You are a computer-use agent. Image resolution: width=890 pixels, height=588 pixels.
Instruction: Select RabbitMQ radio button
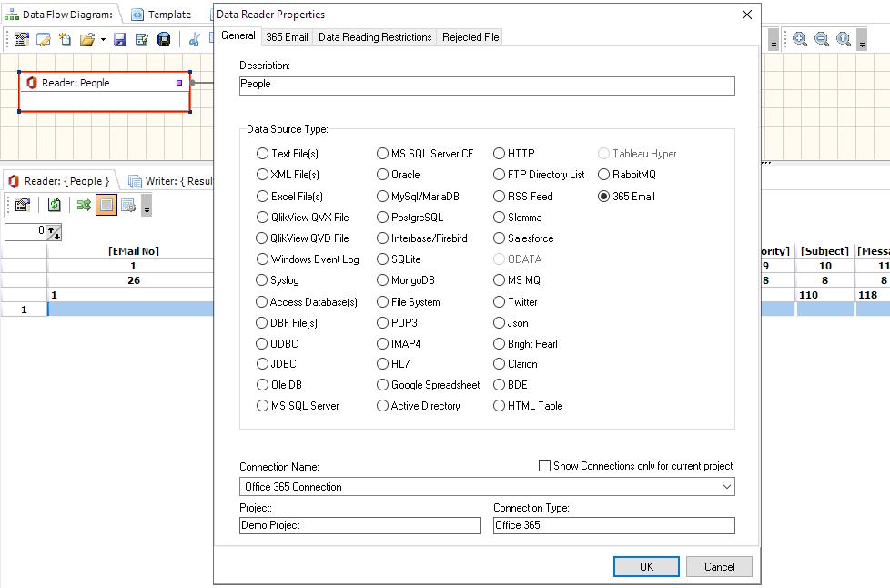604,175
